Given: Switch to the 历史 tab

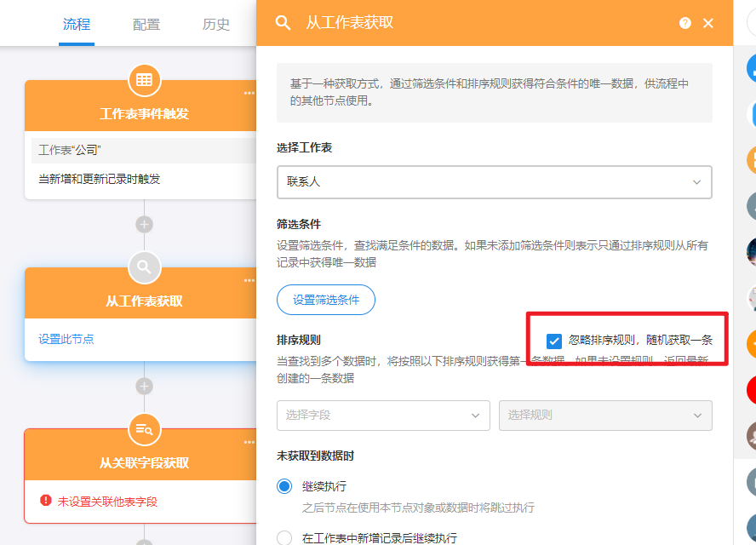Looking at the screenshot, I should [216, 24].
